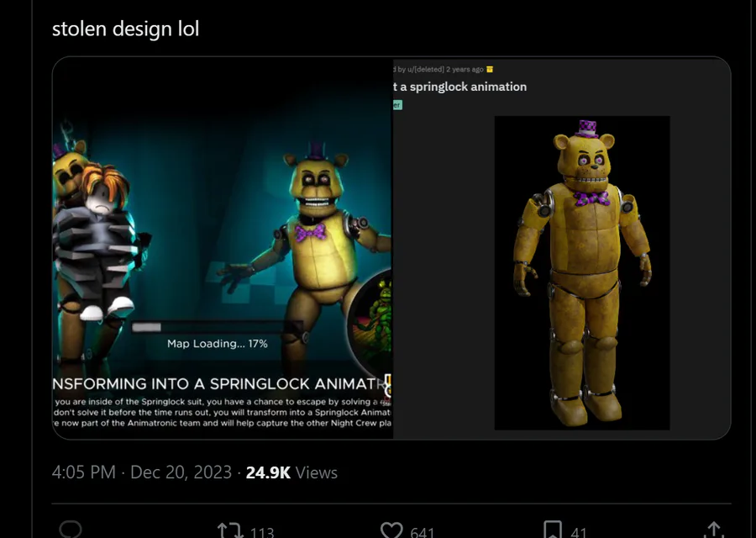Open the left game loading screen image
The height and width of the screenshot is (538, 756).
[223, 248]
